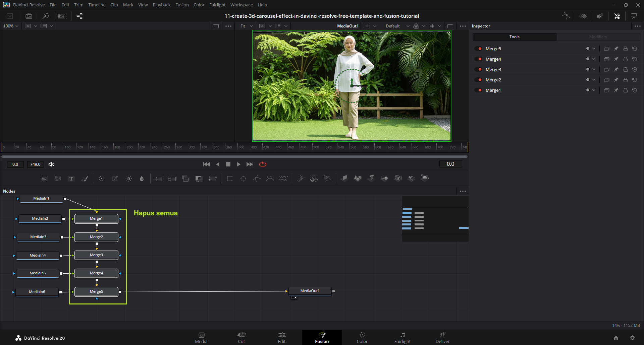Pin the Merge4 tool in the Inspector
Image resolution: width=644 pixels, height=345 pixels.
(x=616, y=59)
